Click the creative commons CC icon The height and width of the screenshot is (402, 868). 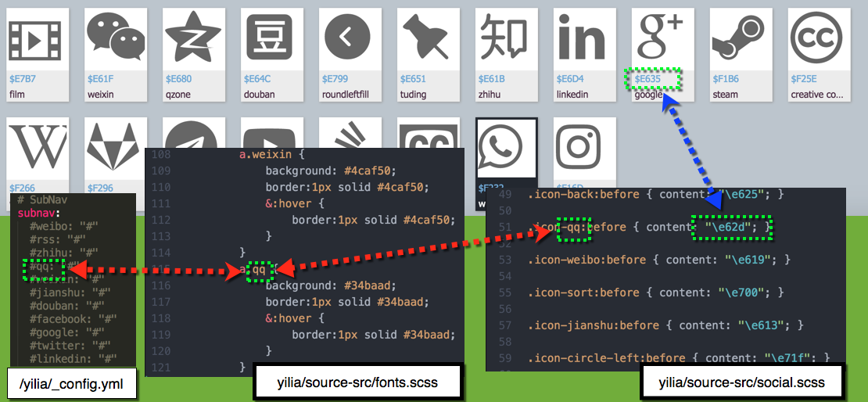(x=819, y=38)
